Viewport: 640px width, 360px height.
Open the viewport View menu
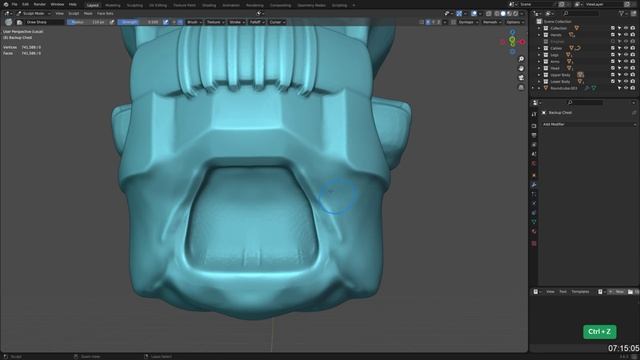(x=60, y=13)
